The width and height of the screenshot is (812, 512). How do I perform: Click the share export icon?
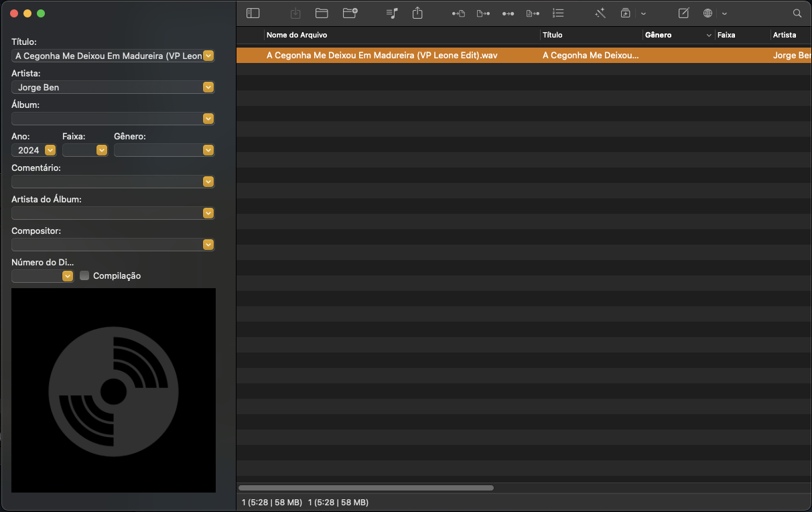pyautogui.click(x=417, y=13)
